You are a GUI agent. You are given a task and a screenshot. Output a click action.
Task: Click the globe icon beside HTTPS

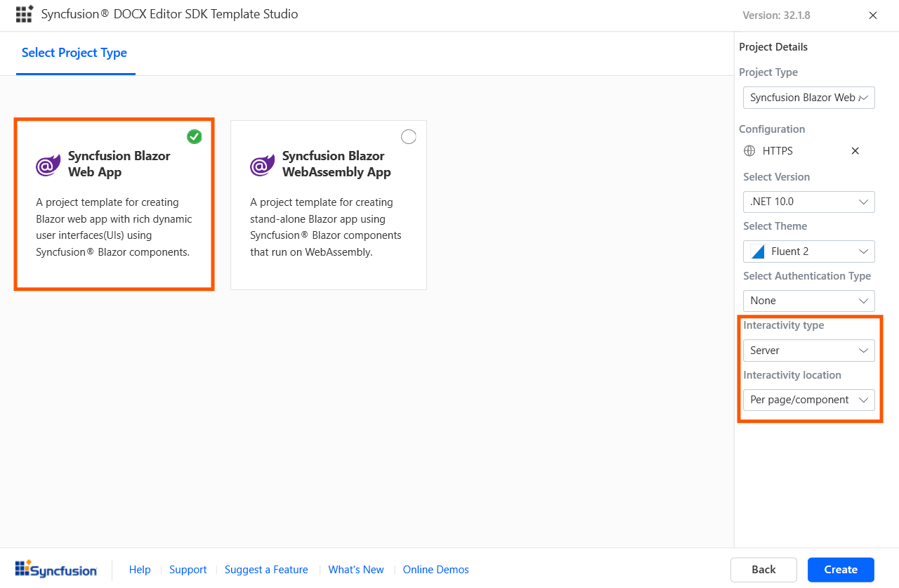749,150
